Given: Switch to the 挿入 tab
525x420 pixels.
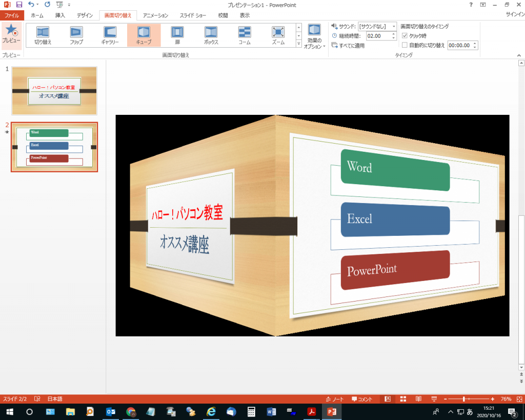Looking at the screenshot, I should pos(60,15).
